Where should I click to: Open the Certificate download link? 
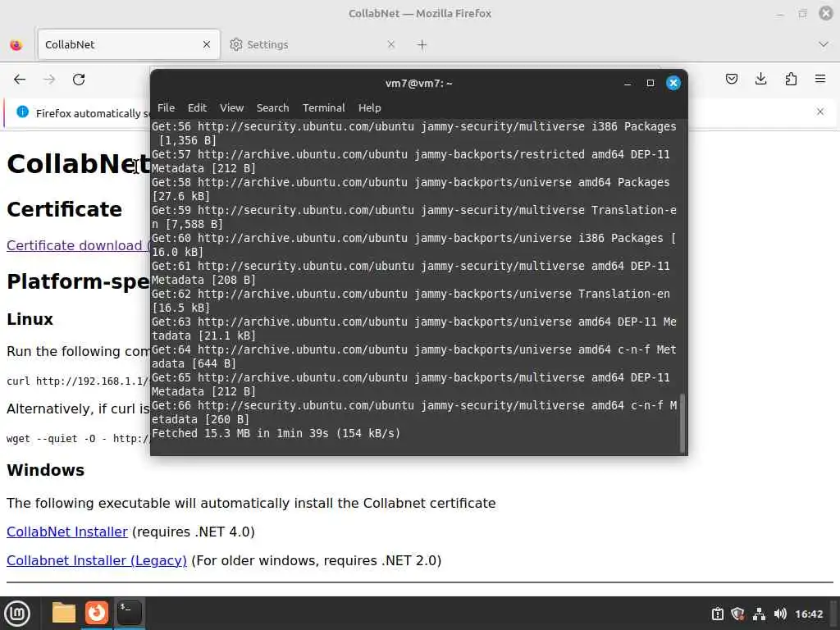coord(78,245)
